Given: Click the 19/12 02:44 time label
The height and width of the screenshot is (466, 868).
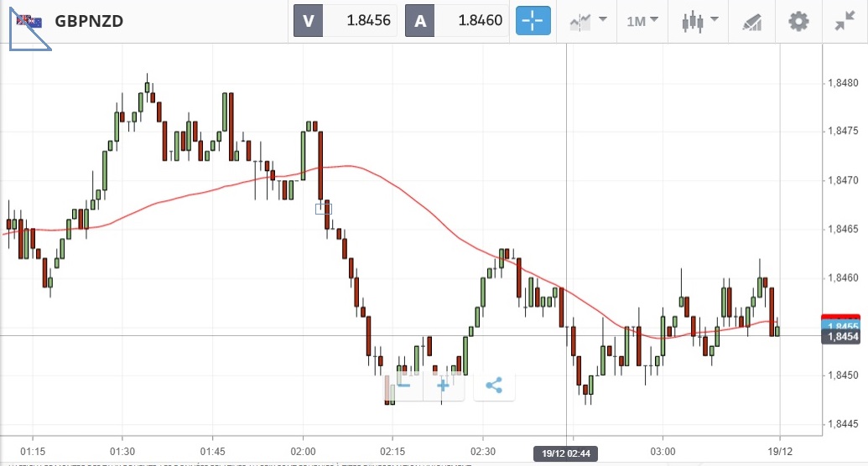Looking at the screenshot, I should 566,453.
